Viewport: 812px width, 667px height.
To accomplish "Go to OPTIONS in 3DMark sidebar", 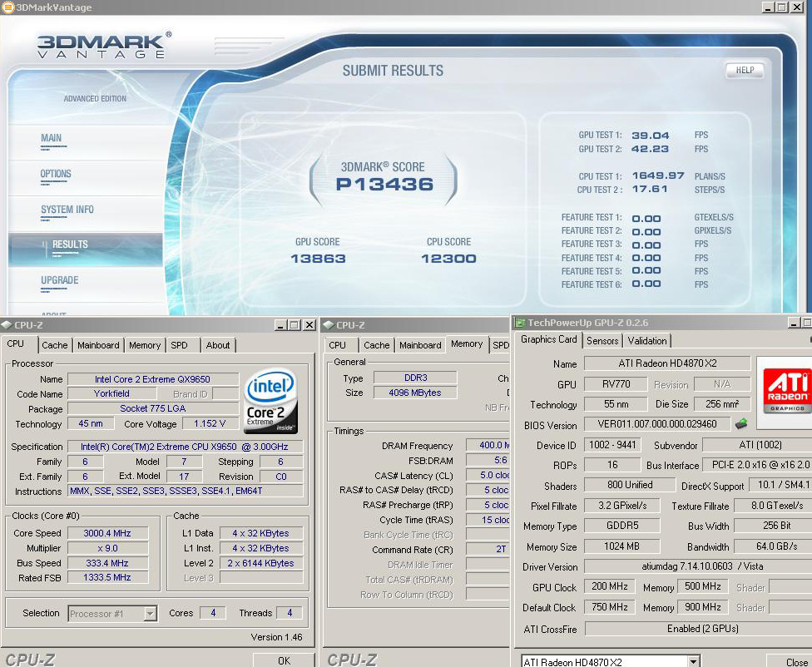I will point(56,174).
